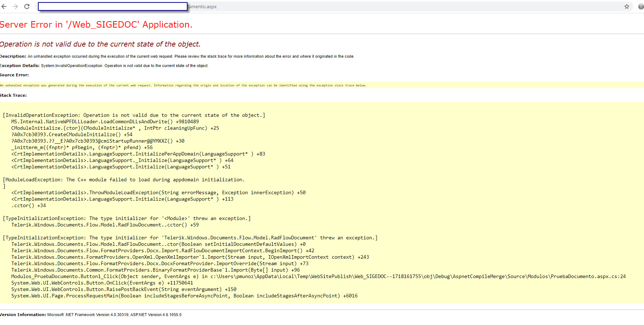Click the 'Source Error:' label
644x325 pixels.
14,75
